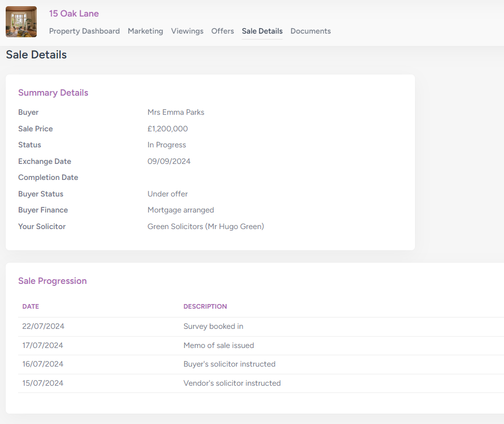
Task: Click the buyer name Mrs Emma Parks
Action: coord(176,112)
